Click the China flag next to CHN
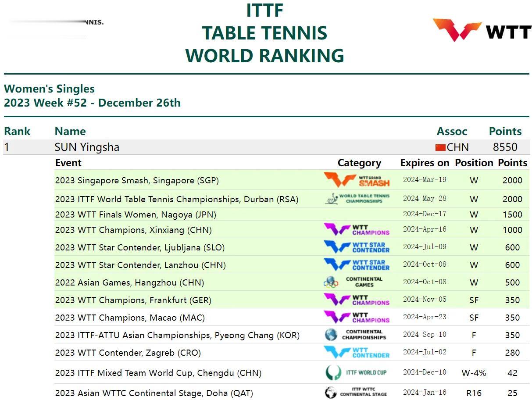The image size is (532, 400). click(x=440, y=148)
